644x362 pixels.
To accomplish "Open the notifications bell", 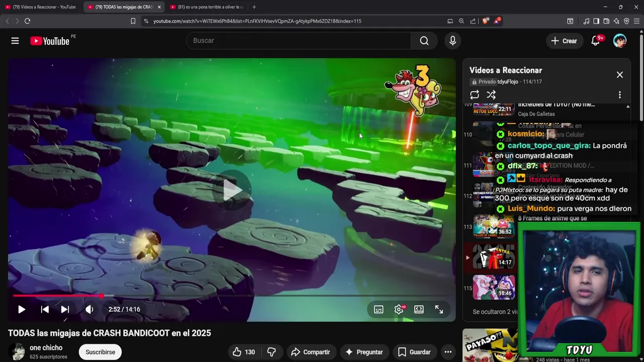I will [596, 41].
